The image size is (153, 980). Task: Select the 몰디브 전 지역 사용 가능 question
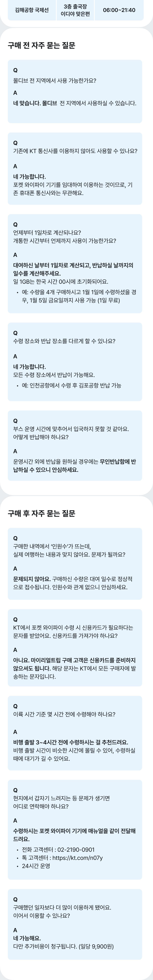pos(55,81)
